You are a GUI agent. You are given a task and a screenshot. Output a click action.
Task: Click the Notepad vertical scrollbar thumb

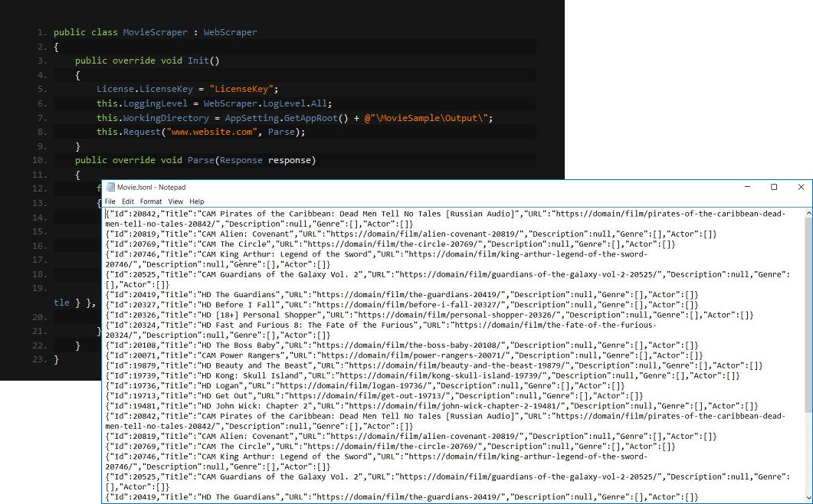808,316
